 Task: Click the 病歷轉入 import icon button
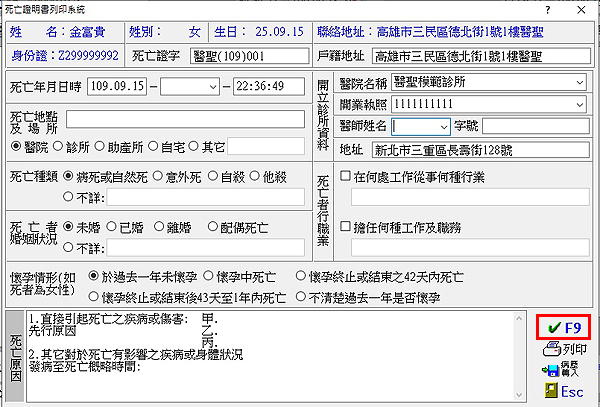pyautogui.click(x=562, y=370)
